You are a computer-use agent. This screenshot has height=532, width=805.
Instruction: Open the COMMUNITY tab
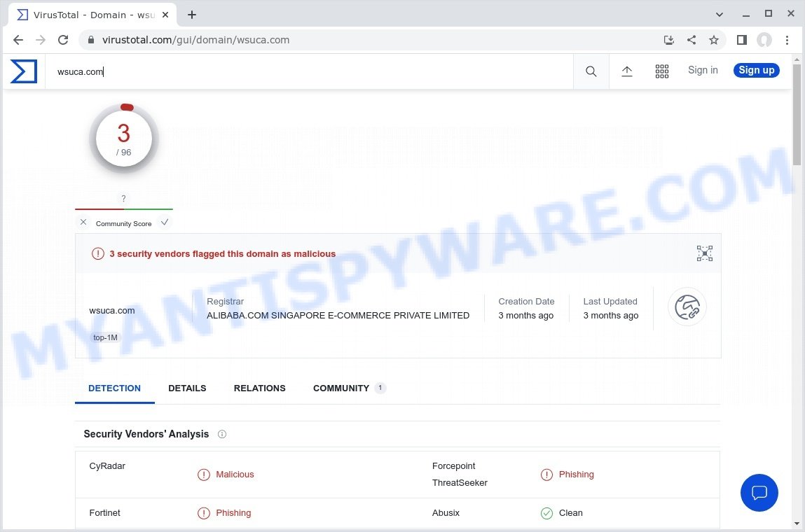(349, 388)
